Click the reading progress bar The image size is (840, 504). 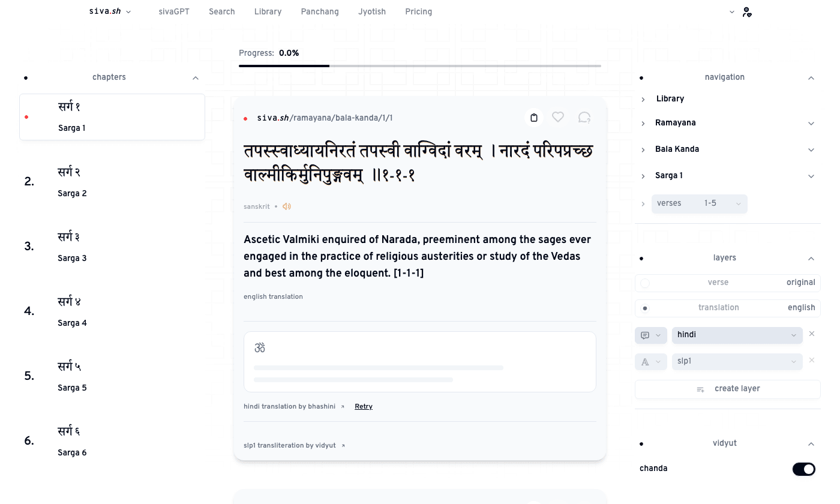(x=420, y=66)
